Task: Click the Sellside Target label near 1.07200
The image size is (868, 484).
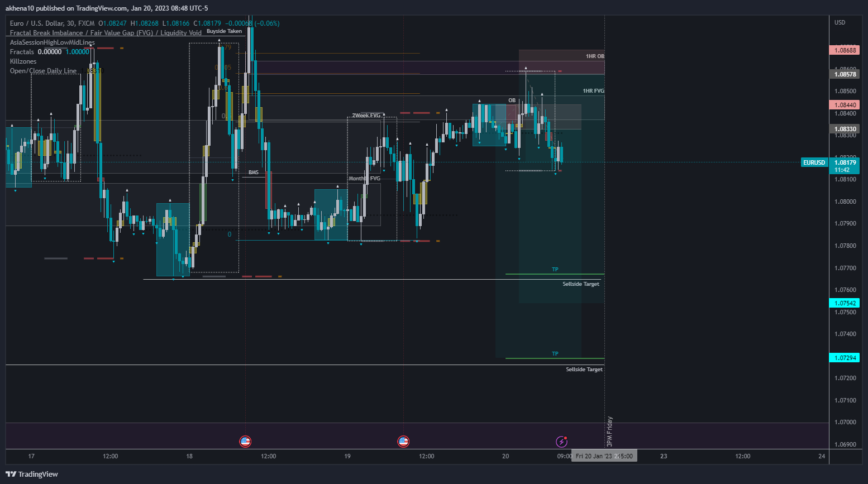Action: [x=584, y=370]
